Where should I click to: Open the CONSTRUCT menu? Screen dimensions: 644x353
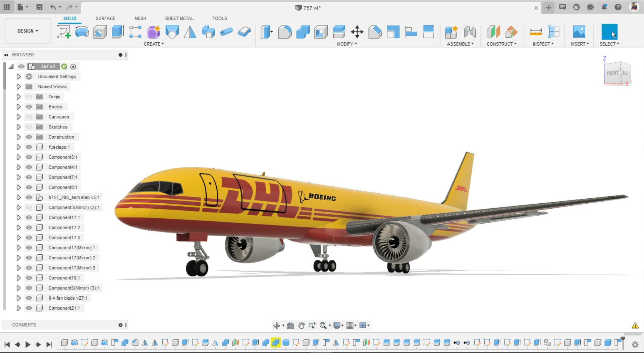501,44
